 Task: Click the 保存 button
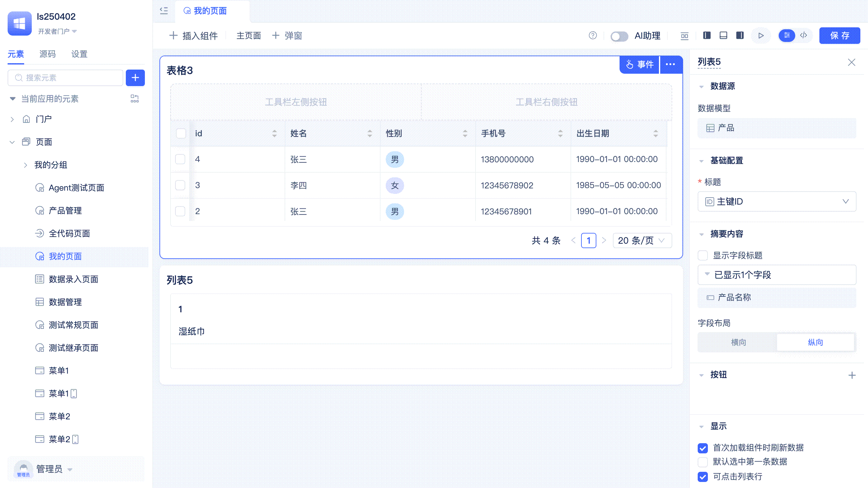[840, 36]
